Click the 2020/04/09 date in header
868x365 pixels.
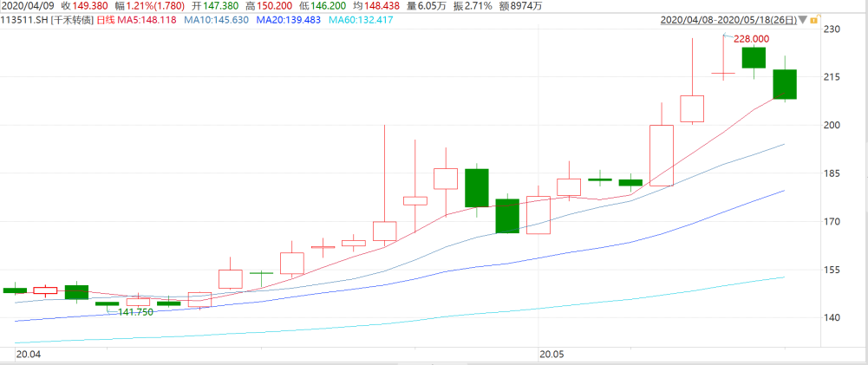tap(29, 6)
